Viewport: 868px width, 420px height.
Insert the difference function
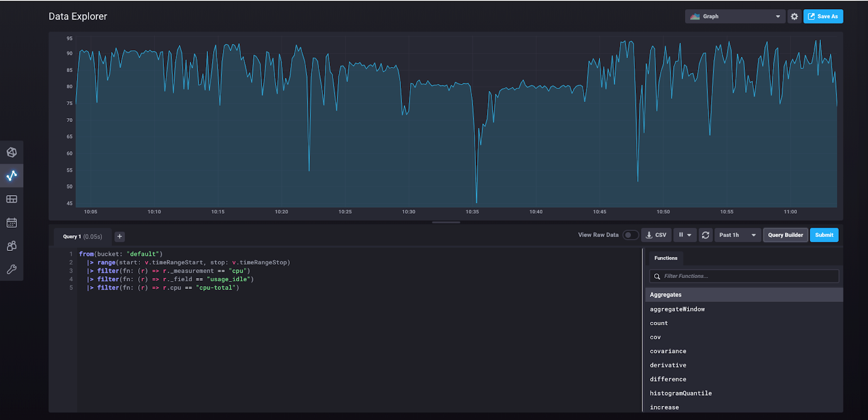(668, 379)
